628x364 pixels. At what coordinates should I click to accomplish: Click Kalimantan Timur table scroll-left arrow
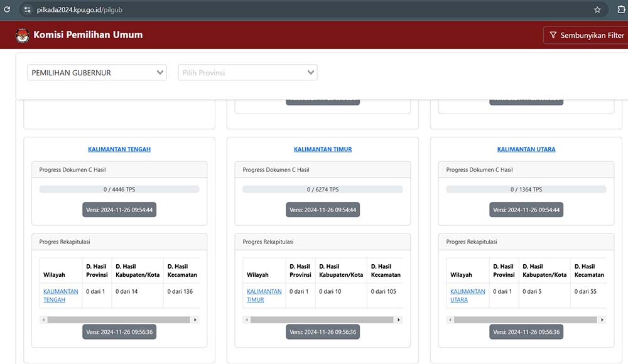coord(247,319)
